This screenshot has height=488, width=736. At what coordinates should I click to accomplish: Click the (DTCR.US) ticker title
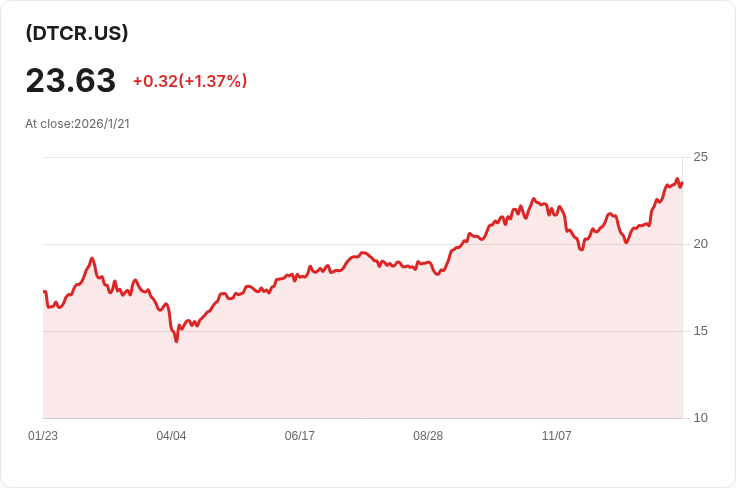tap(77, 33)
